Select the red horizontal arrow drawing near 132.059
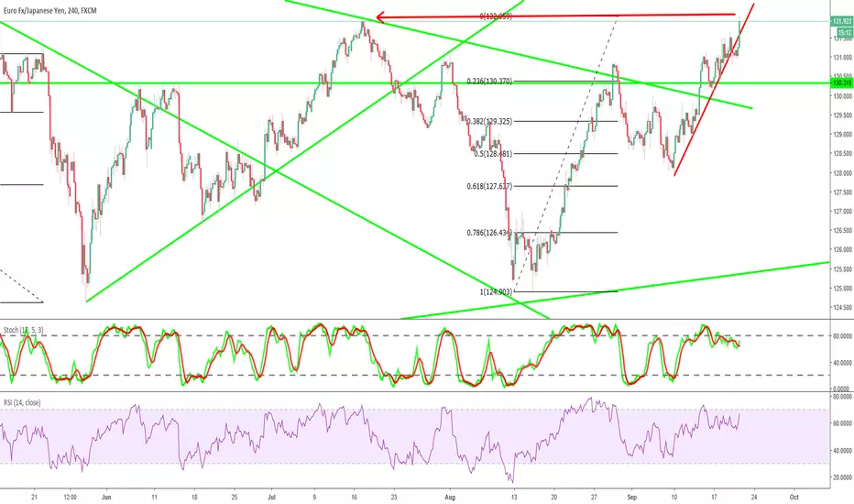854x504 pixels. point(555,16)
